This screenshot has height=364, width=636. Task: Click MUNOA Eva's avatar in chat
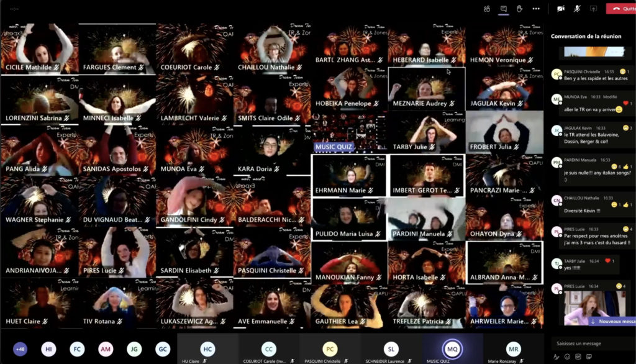tap(556, 99)
